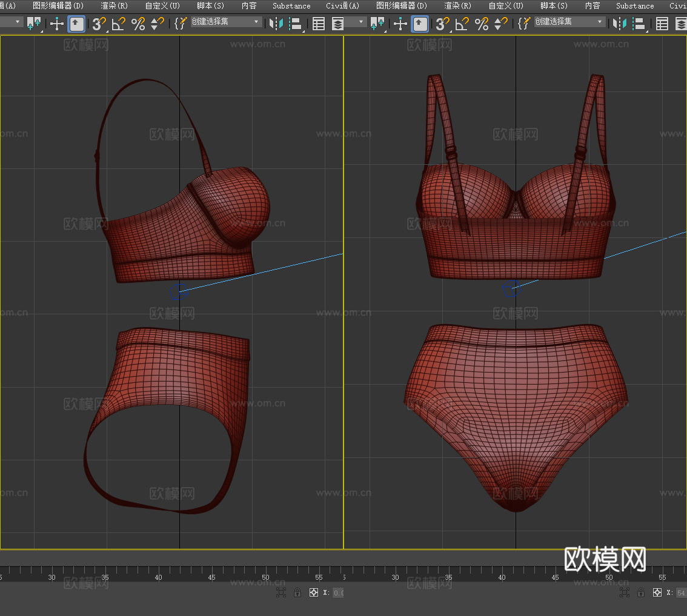This screenshot has width=687, height=616.
Task: Click the Align tool in right window
Action: pyautogui.click(x=640, y=24)
